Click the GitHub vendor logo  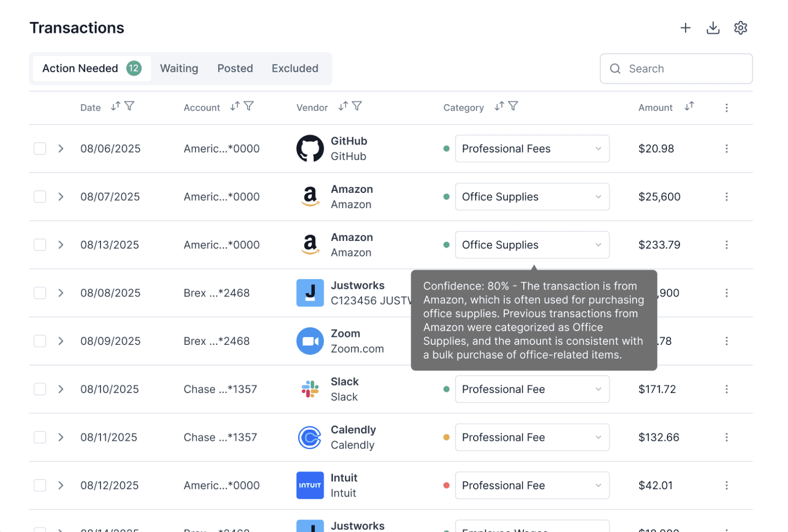310,149
